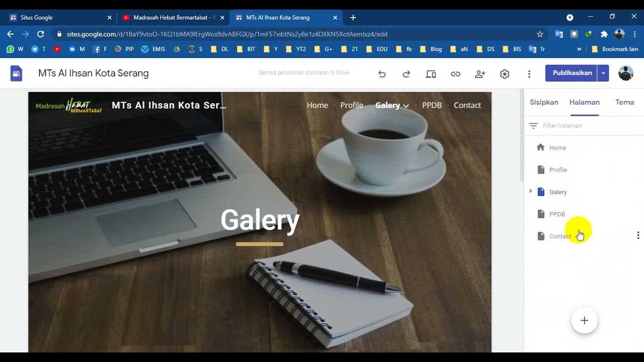Open the Publikasikan dropdown arrow
The height and width of the screenshot is (362, 644).
pyautogui.click(x=603, y=73)
